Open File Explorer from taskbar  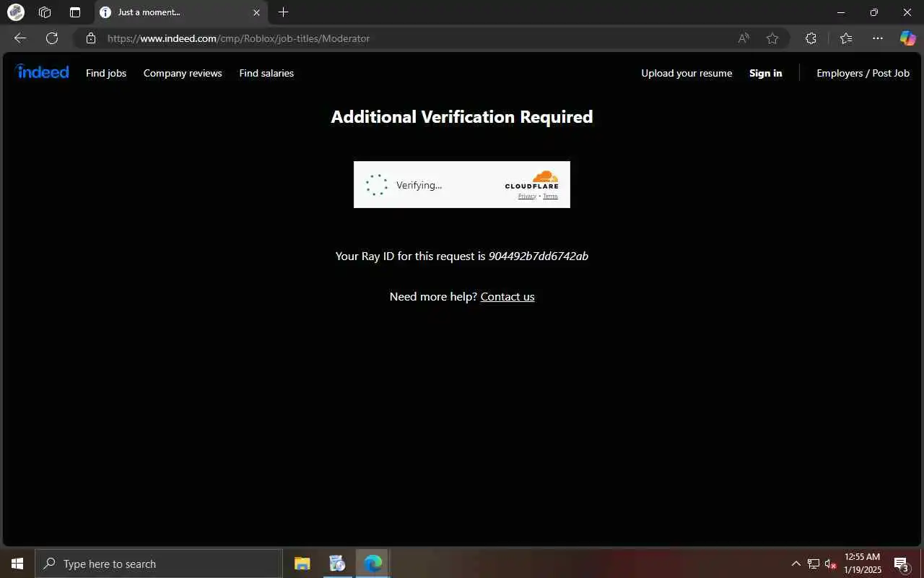302,564
